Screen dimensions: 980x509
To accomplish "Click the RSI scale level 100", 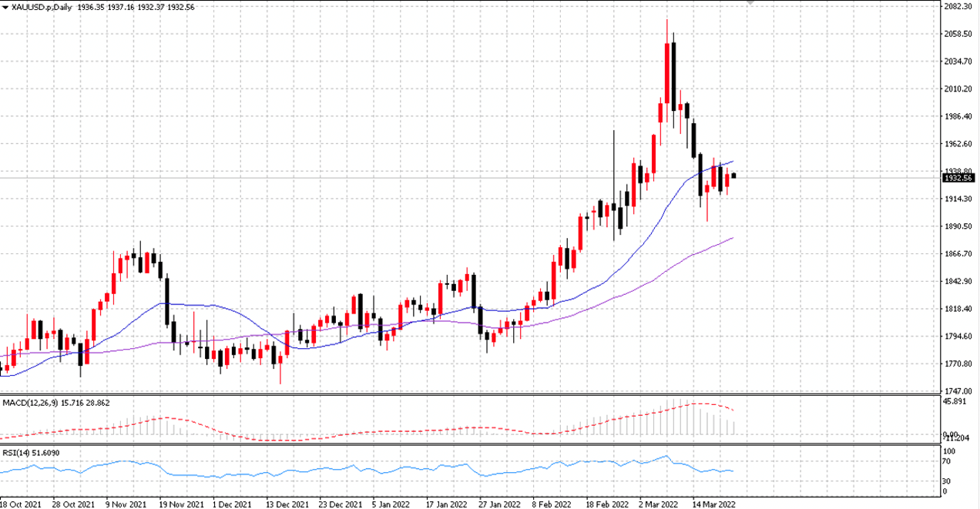I will [950, 450].
